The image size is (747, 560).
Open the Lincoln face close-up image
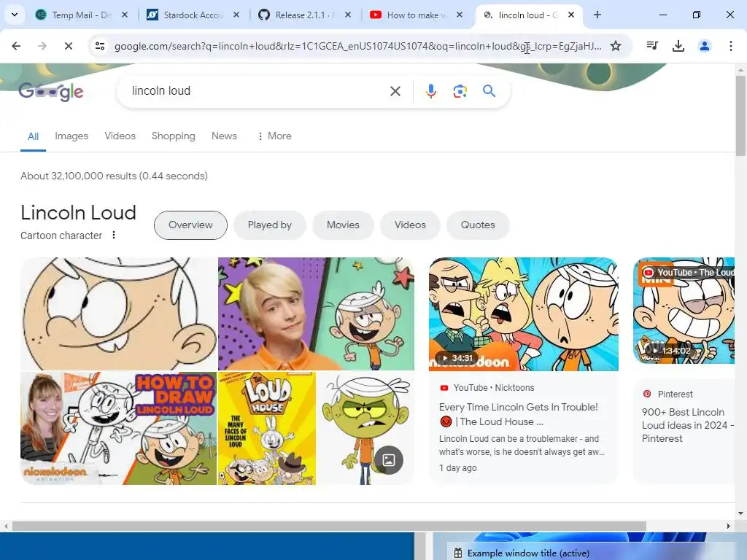[x=119, y=314]
